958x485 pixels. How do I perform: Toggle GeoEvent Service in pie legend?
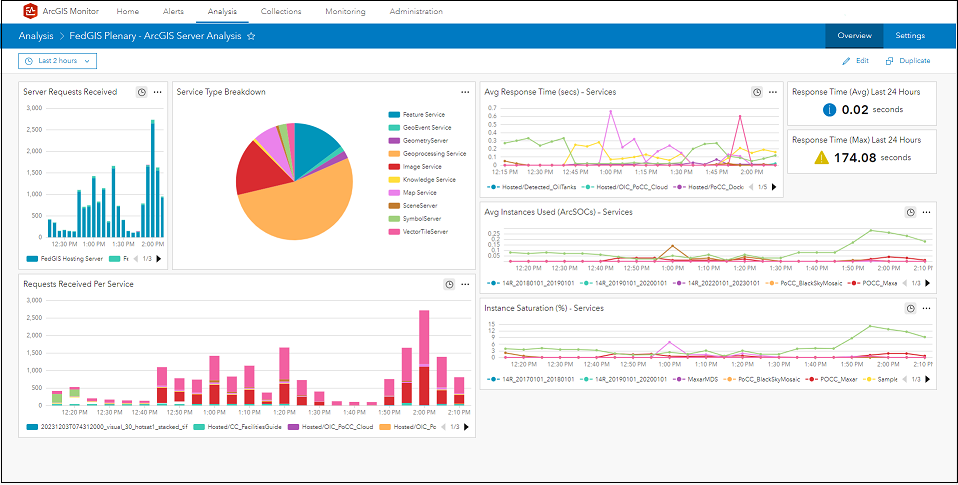click(420, 128)
